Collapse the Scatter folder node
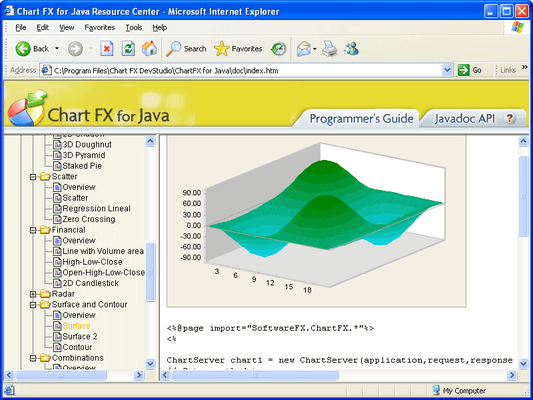The image size is (533, 400). point(33,177)
